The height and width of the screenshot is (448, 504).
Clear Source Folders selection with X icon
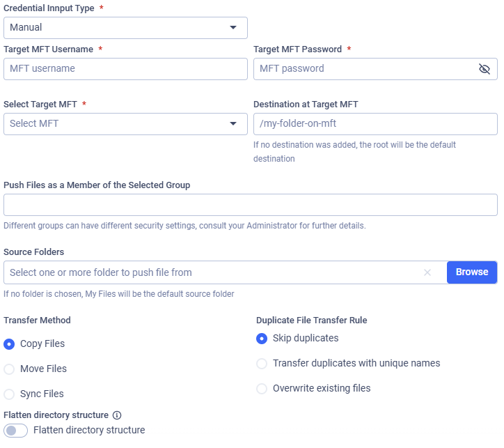coord(427,272)
